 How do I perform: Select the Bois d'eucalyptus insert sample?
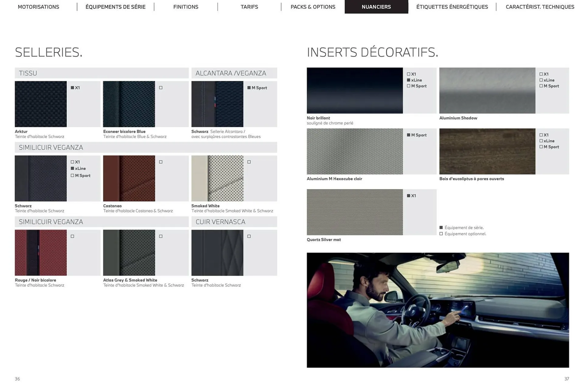click(x=487, y=151)
